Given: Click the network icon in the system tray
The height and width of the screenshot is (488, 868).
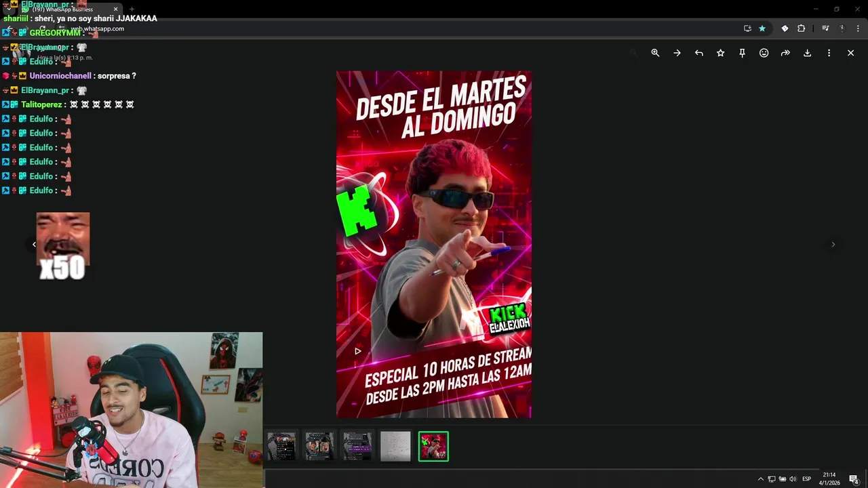Looking at the screenshot, I should point(771,479).
